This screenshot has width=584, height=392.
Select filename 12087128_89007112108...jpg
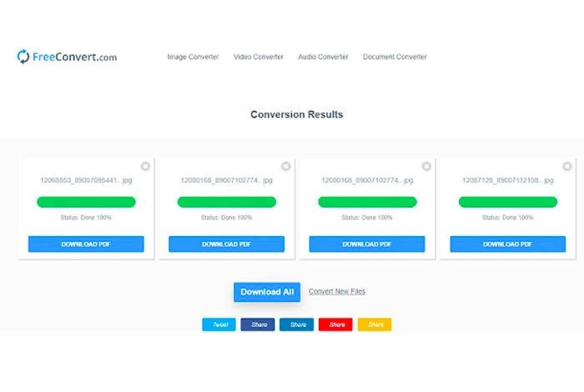coord(507,180)
